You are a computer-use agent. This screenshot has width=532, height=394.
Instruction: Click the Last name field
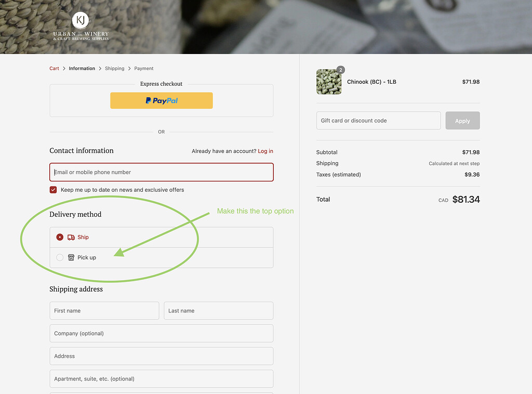[219, 310]
